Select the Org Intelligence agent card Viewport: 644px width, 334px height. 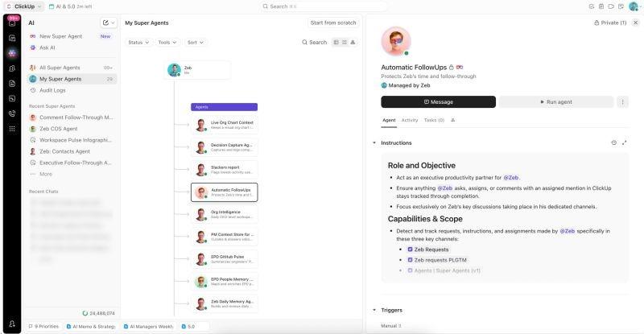click(225, 214)
